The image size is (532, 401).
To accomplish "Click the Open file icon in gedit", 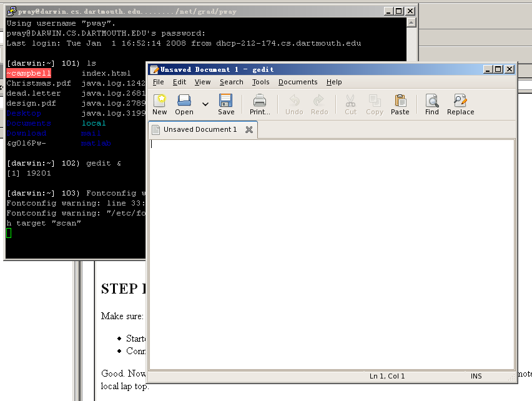I will pyautogui.click(x=184, y=104).
